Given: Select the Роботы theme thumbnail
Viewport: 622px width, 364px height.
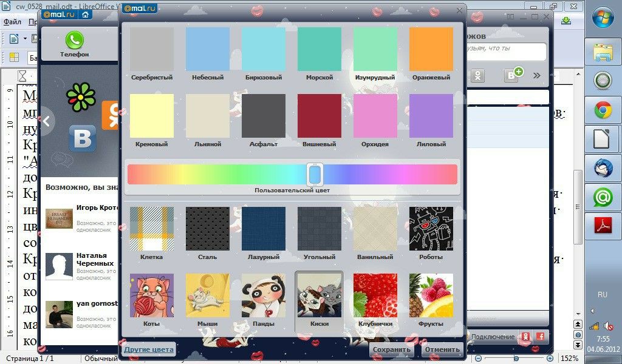Looking at the screenshot, I should (x=431, y=229).
